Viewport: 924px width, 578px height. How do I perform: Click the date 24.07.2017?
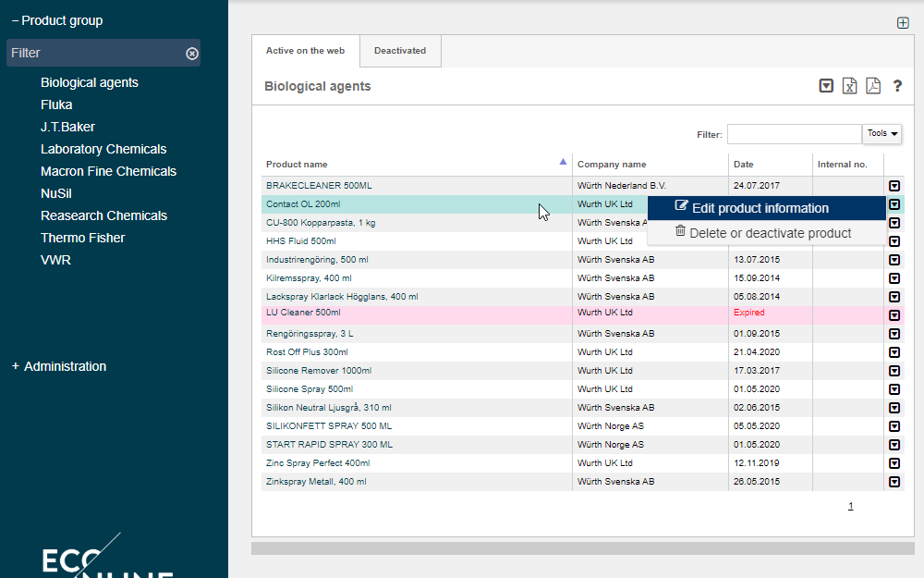(757, 186)
